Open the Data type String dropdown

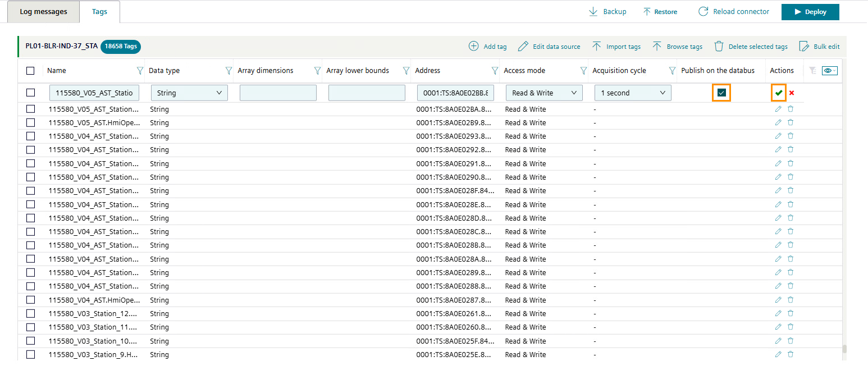pyautogui.click(x=189, y=93)
